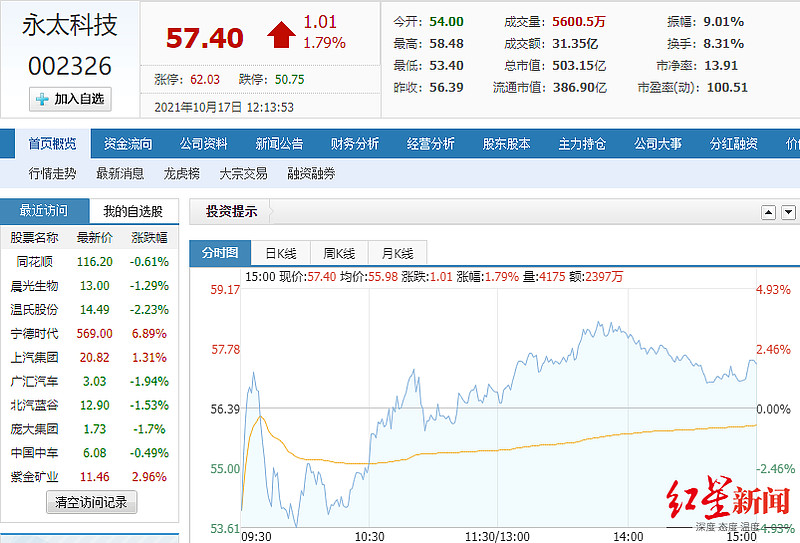800x543 pixels.
Task: Click the 涨跌幅 column header
Action: [x=149, y=238]
